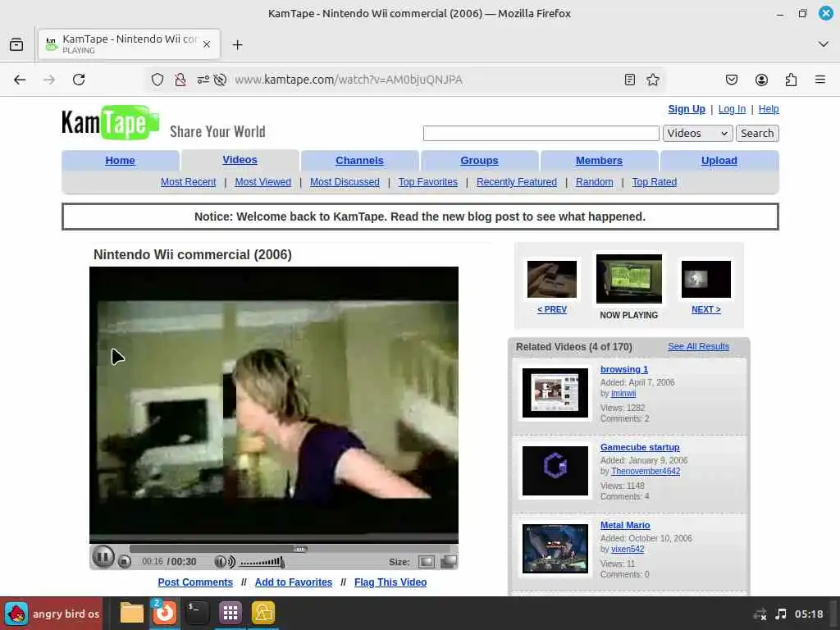This screenshot has height=630, width=840.
Task: Open a new tab with the plus button
Action: click(x=237, y=44)
